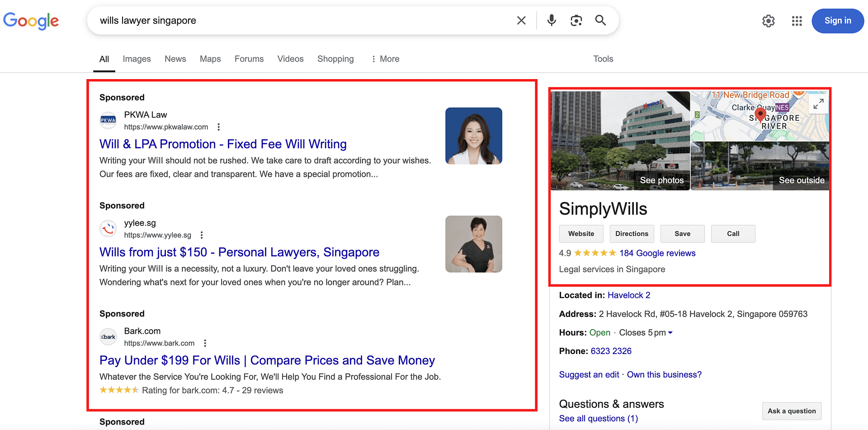The width and height of the screenshot is (868, 430).
Task: Open three-dot menu beside bark.com URL
Action: point(205,343)
